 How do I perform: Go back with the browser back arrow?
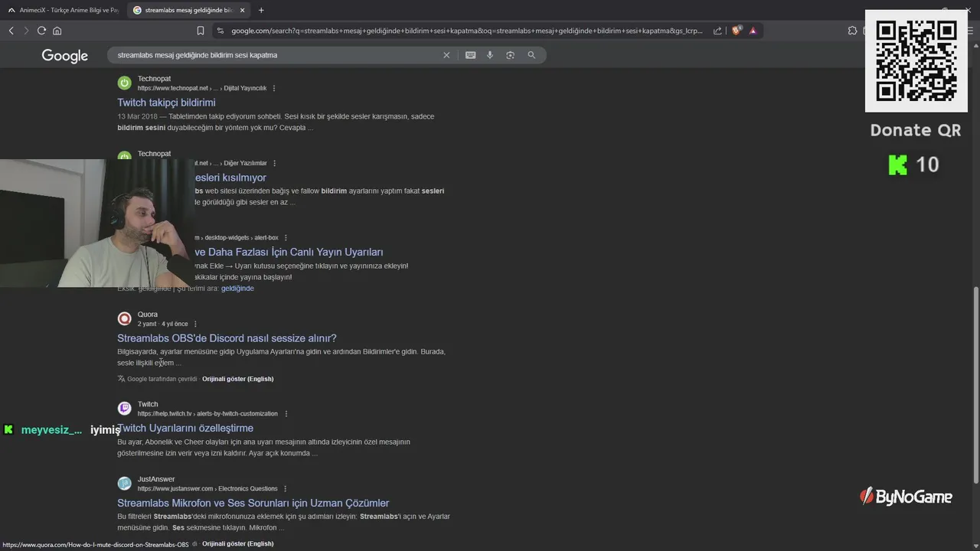pos(11,31)
